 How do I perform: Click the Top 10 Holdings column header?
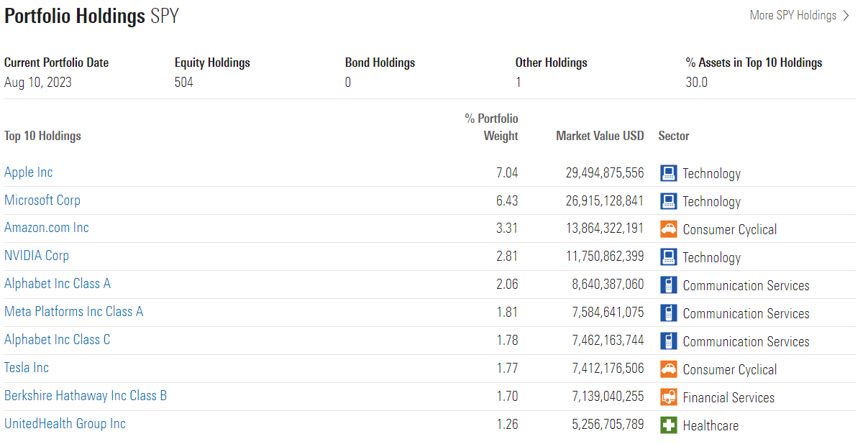pos(42,136)
